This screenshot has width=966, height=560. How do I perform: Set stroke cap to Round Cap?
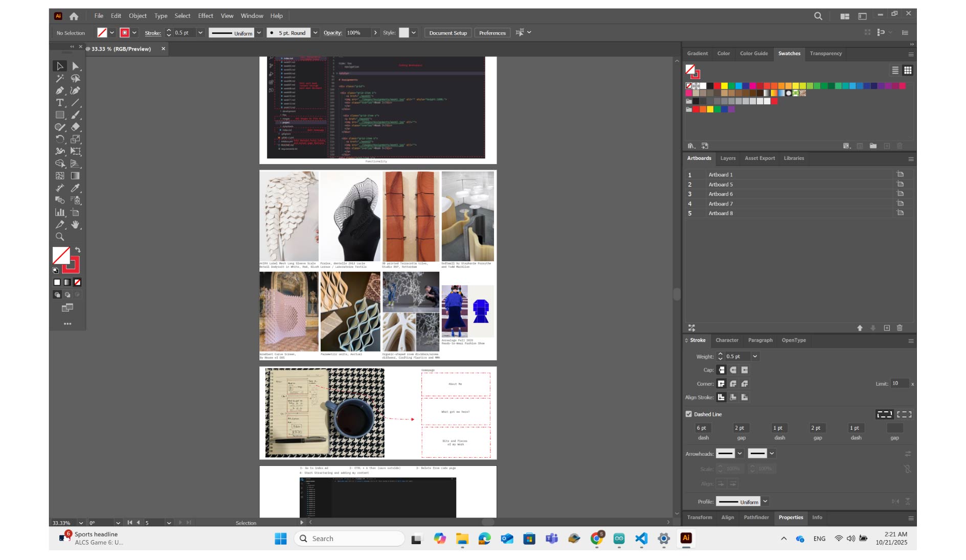pyautogui.click(x=733, y=370)
